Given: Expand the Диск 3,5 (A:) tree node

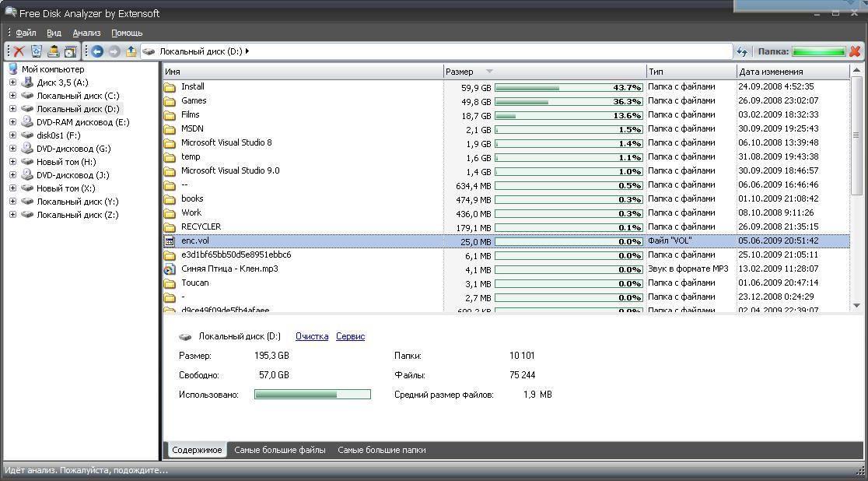Looking at the screenshot, I should [x=12, y=83].
